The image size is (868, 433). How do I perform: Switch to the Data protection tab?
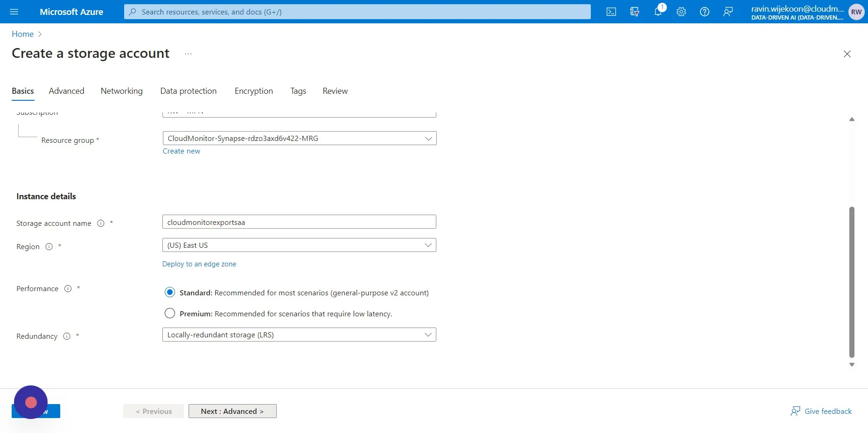[x=189, y=91]
